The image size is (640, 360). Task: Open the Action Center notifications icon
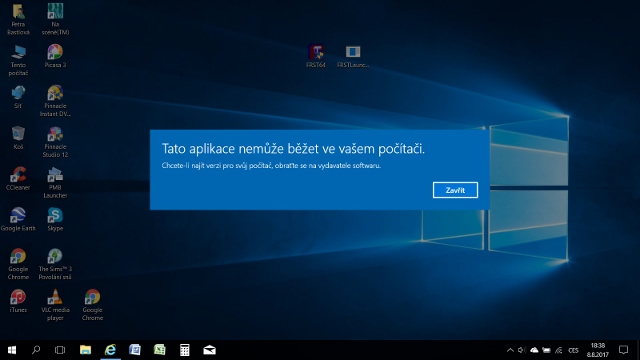[623, 350]
